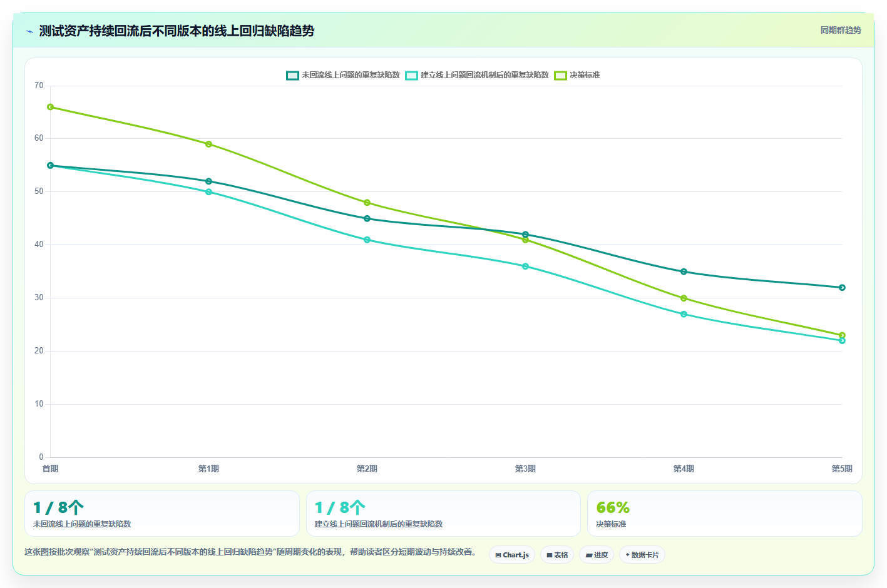The height and width of the screenshot is (588, 887).
Task: Click the Chart.js chip
Action: [512, 555]
